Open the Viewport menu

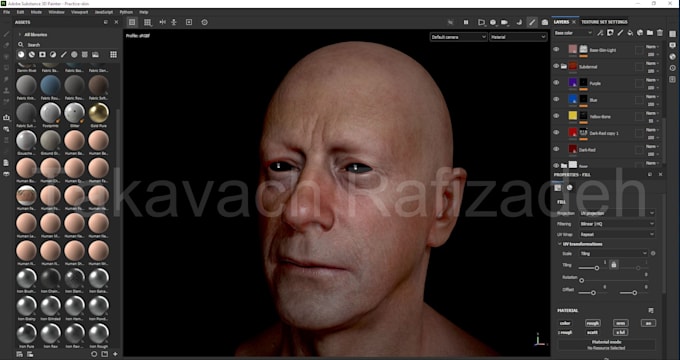click(x=79, y=12)
